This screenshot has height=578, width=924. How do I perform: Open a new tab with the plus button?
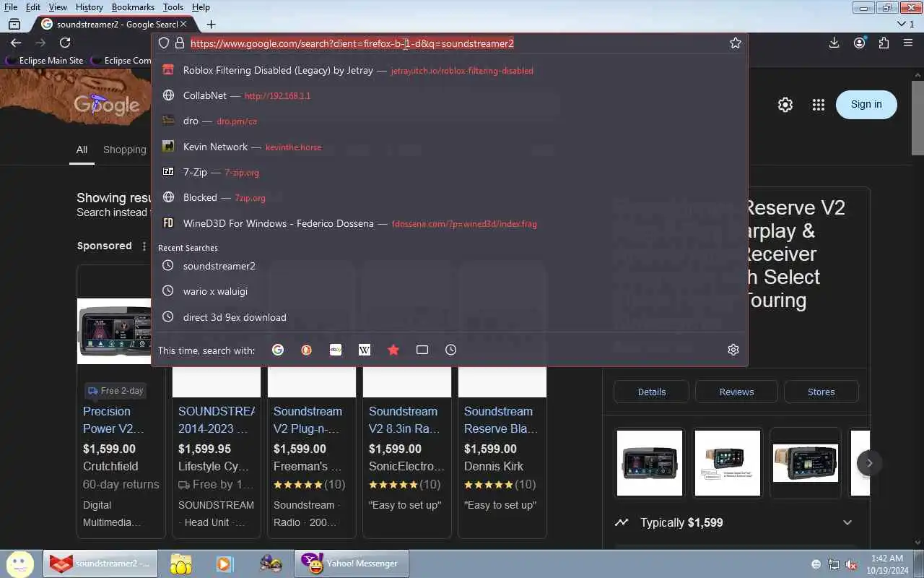[211, 24]
